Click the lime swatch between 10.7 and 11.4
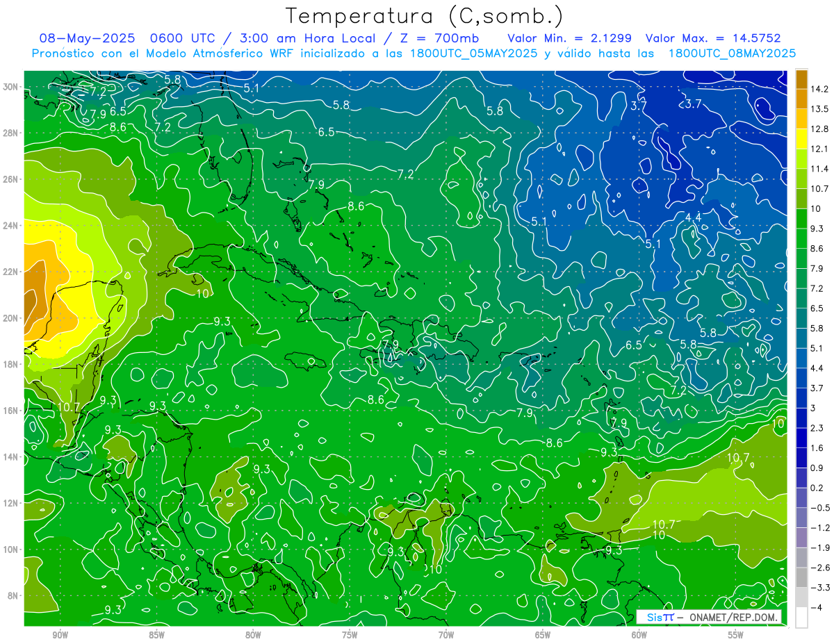 pos(801,179)
